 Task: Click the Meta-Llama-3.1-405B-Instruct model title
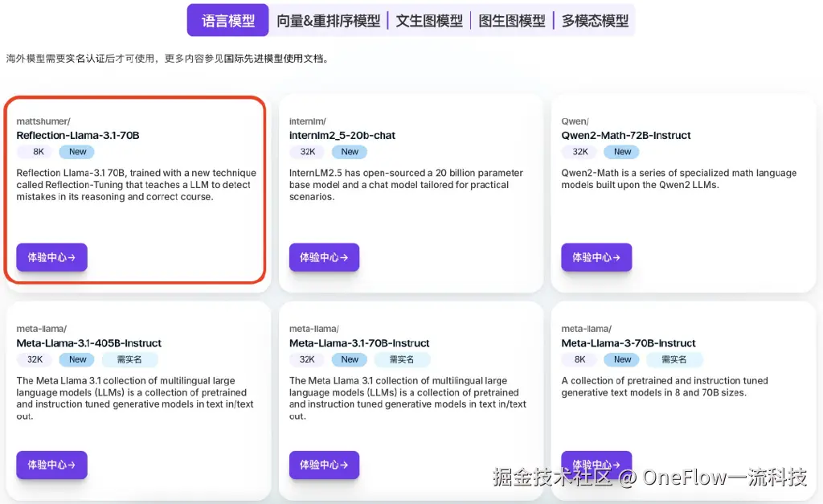tap(88, 343)
